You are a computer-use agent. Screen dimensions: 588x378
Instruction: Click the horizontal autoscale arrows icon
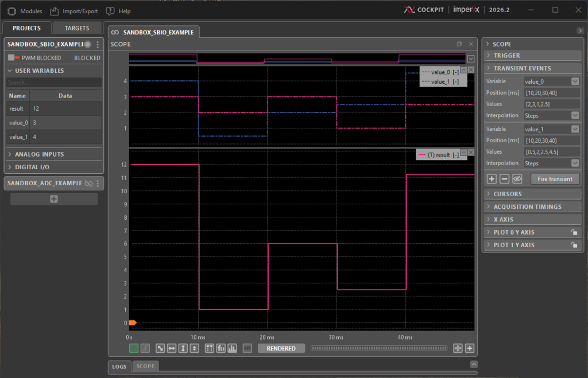pyautogui.click(x=172, y=348)
